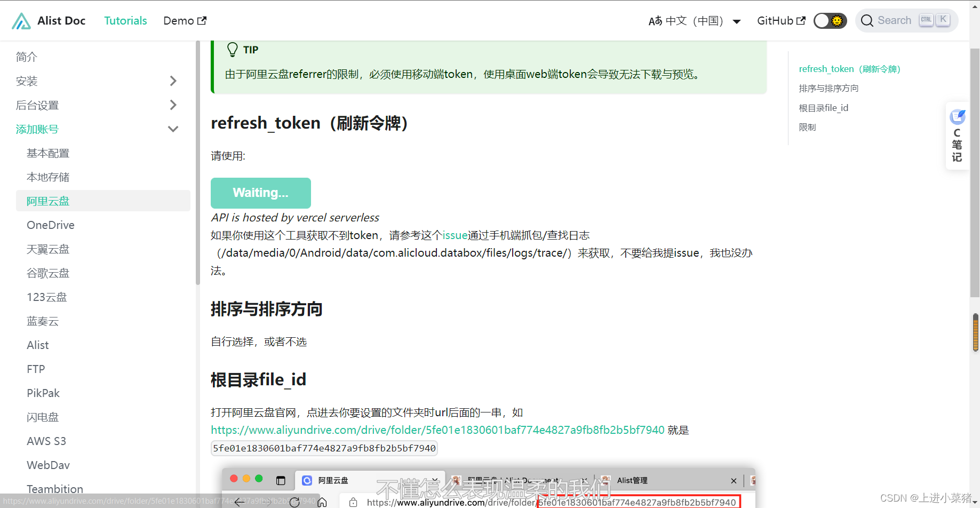Image resolution: width=980 pixels, height=508 pixels.
Task: Click the Waiting... button
Action: pos(261,193)
